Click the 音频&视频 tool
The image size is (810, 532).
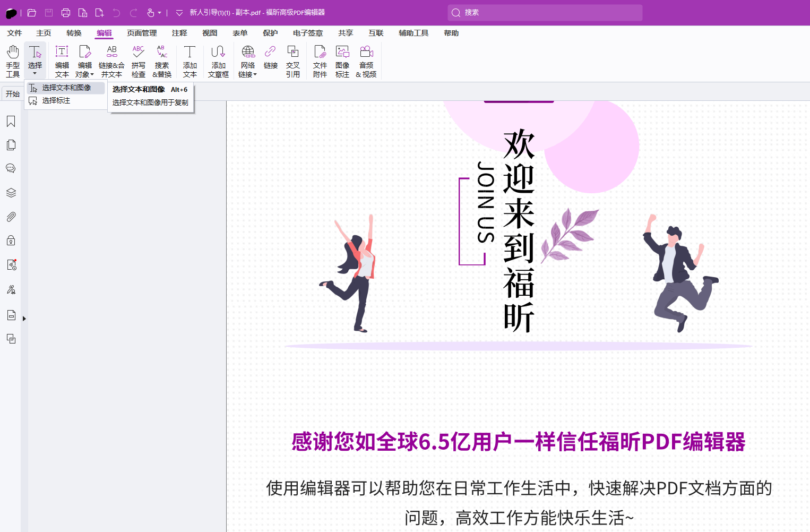[x=366, y=61]
